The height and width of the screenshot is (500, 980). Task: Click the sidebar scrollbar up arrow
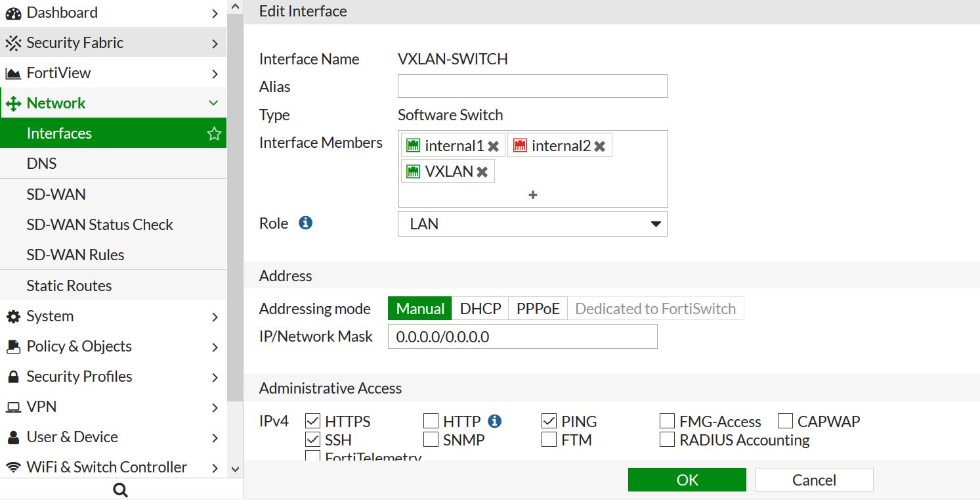(x=235, y=5)
